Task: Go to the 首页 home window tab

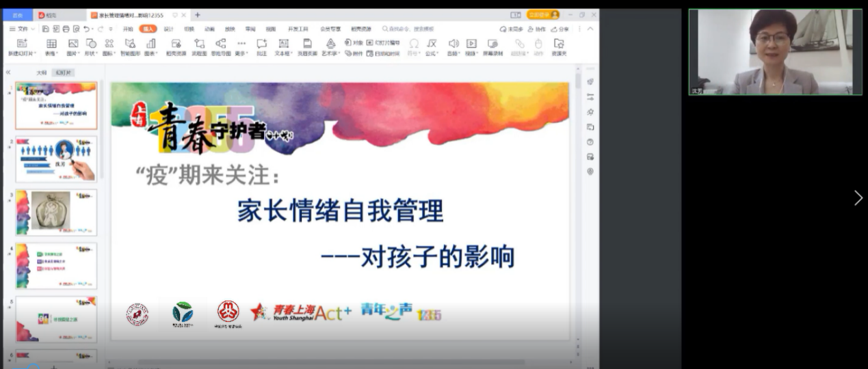Action: tap(17, 15)
